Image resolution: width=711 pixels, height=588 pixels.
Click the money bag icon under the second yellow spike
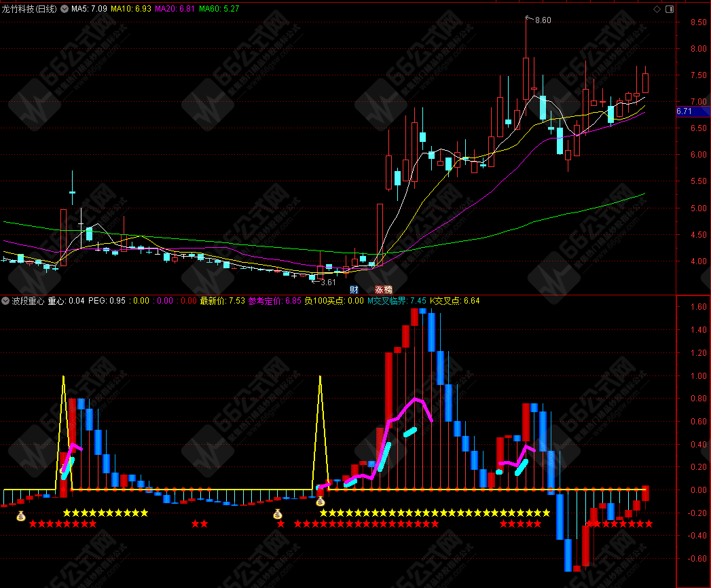click(320, 501)
